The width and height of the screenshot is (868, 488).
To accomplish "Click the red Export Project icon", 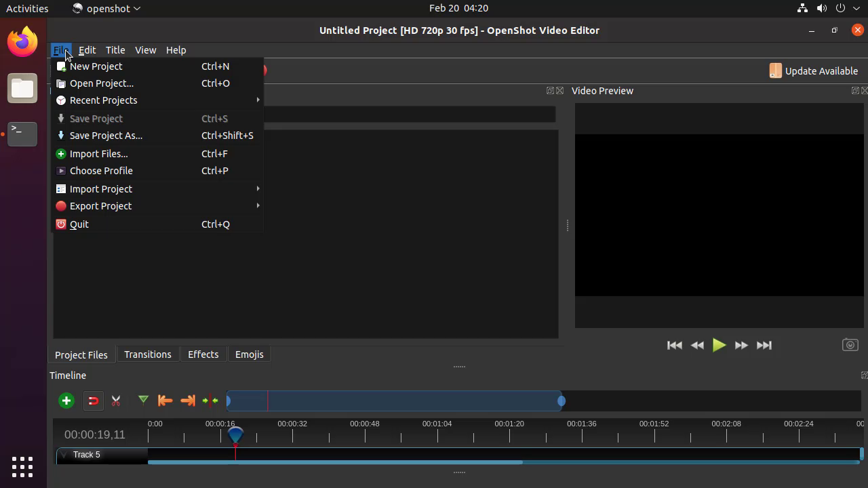I will [x=61, y=206].
